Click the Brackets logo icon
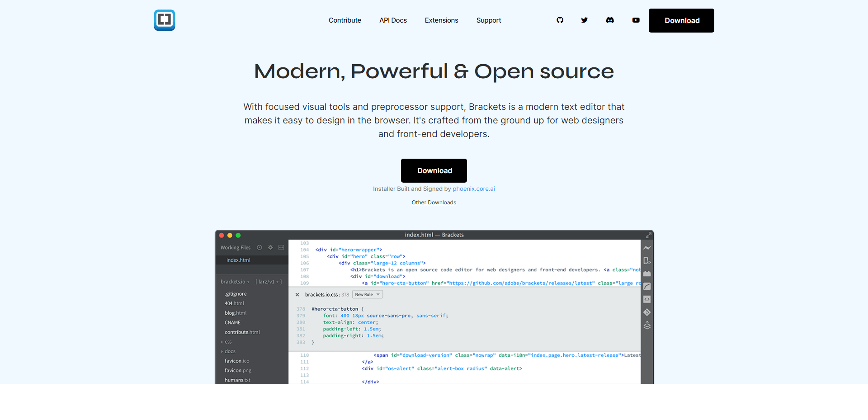The height and width of the screenshot is (420, 868). pyautogui.click(x=164, y=20)
